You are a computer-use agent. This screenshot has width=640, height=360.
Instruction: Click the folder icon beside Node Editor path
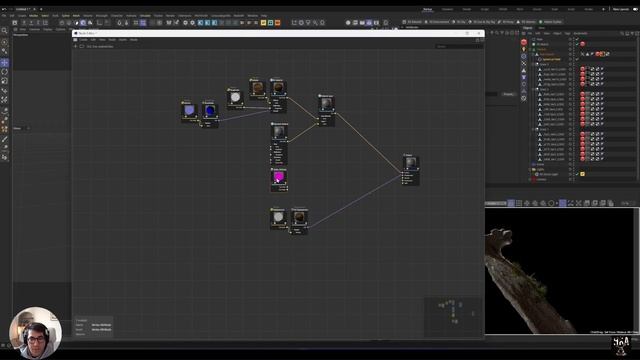pyautogui.click(x=82, y=47)
